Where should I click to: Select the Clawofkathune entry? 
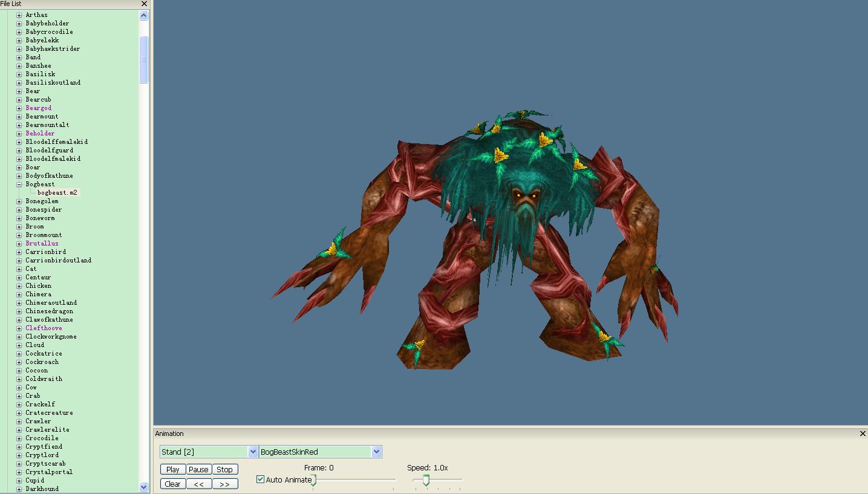(49, 320)
